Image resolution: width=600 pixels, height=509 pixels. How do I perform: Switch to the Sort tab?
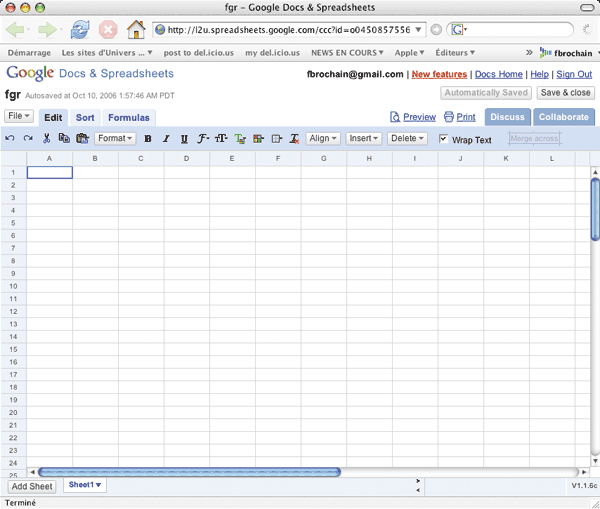tap(85, 118)
